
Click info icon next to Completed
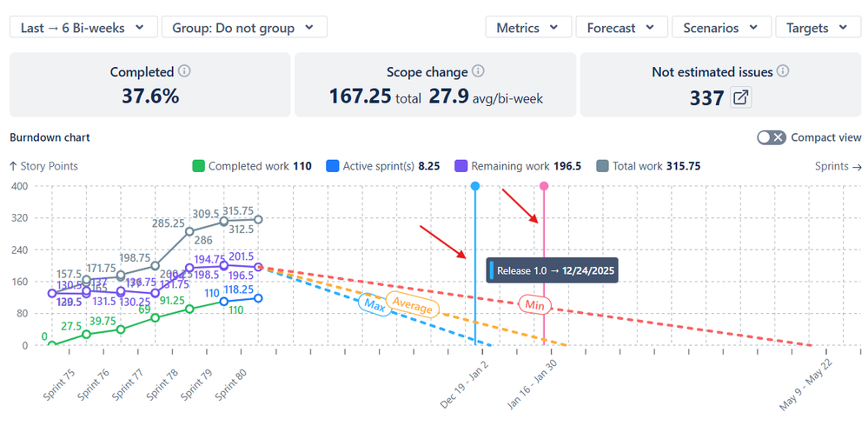pos(184,72)
